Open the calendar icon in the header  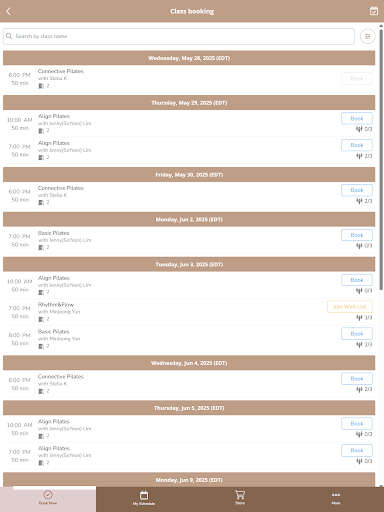pos(374,11)
